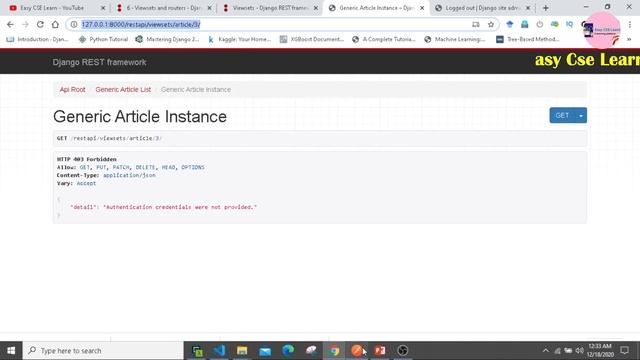Open Visual Studio Code from the taskbar
Screen dimensions: 640x360
[x=219, y=351]
